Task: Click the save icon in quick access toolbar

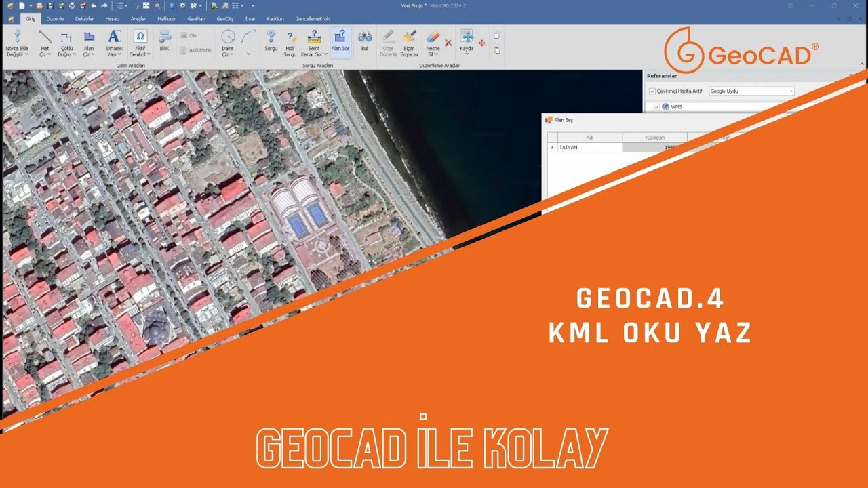Action: coord(51,5)
